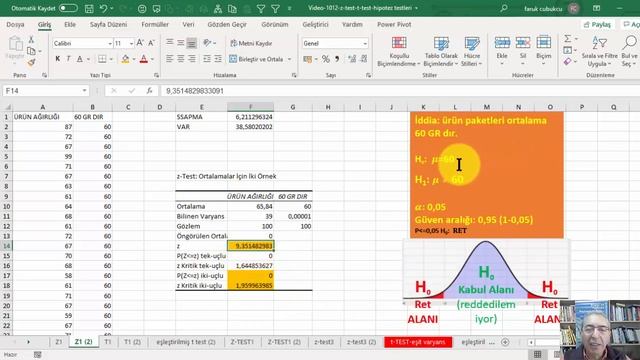Switch to the Z1 sheet tab
This screenshot has height=360, width=640.
[58, 342]
